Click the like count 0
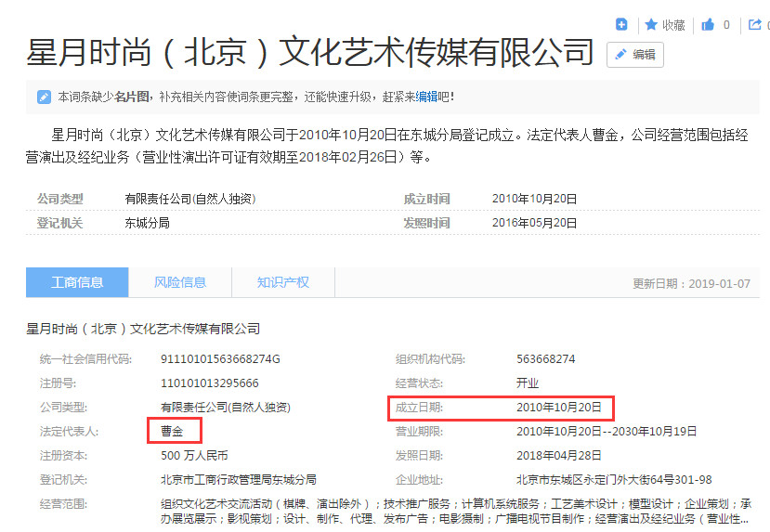 point(726,24)
